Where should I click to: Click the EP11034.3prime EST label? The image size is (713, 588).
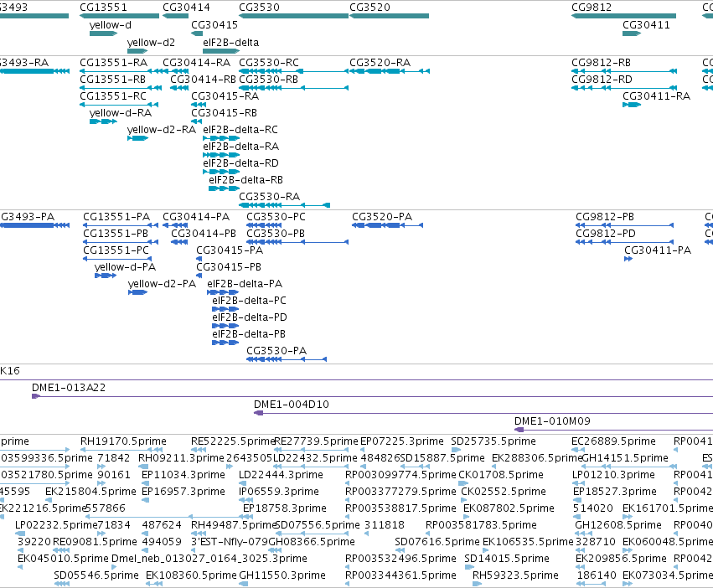(183, 475)
